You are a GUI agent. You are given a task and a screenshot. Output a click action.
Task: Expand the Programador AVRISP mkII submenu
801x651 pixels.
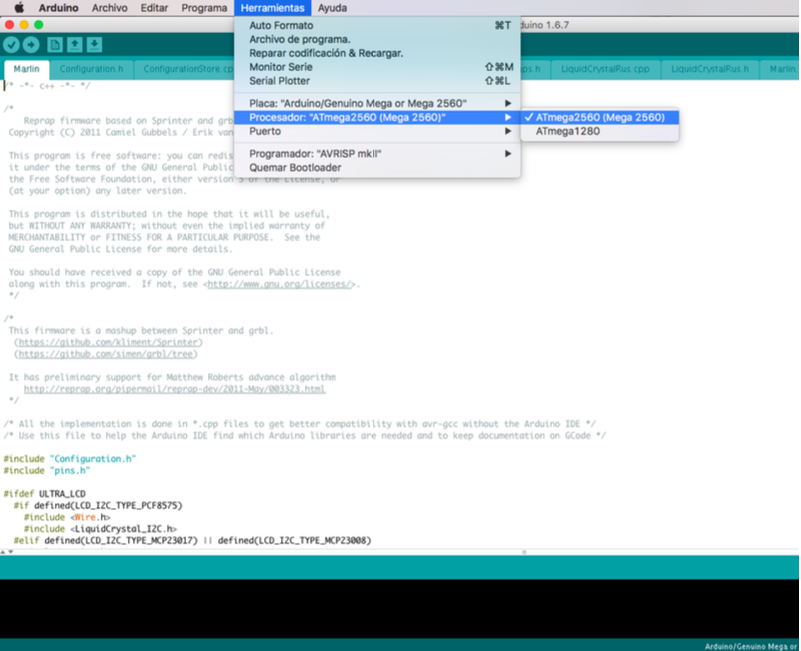377,154
